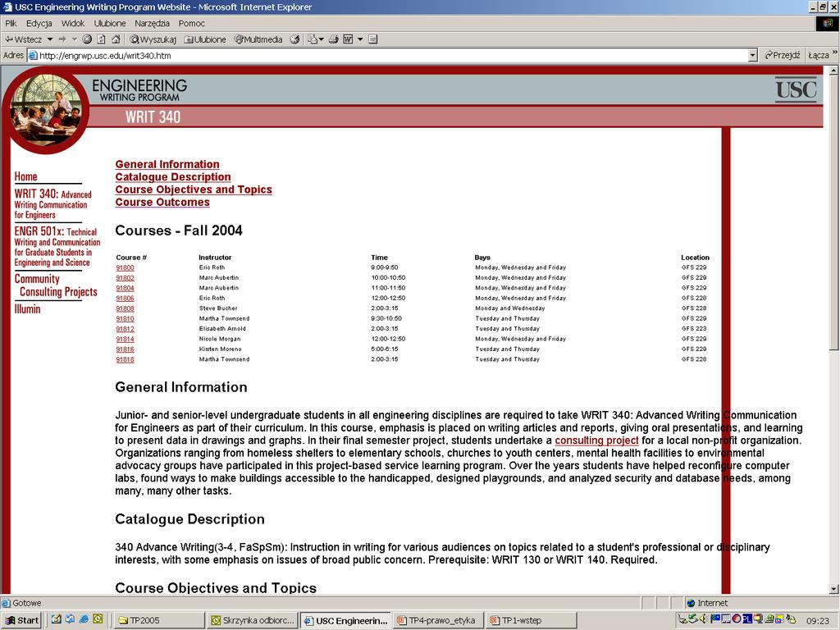Open course 91802 link

point(125,278)
